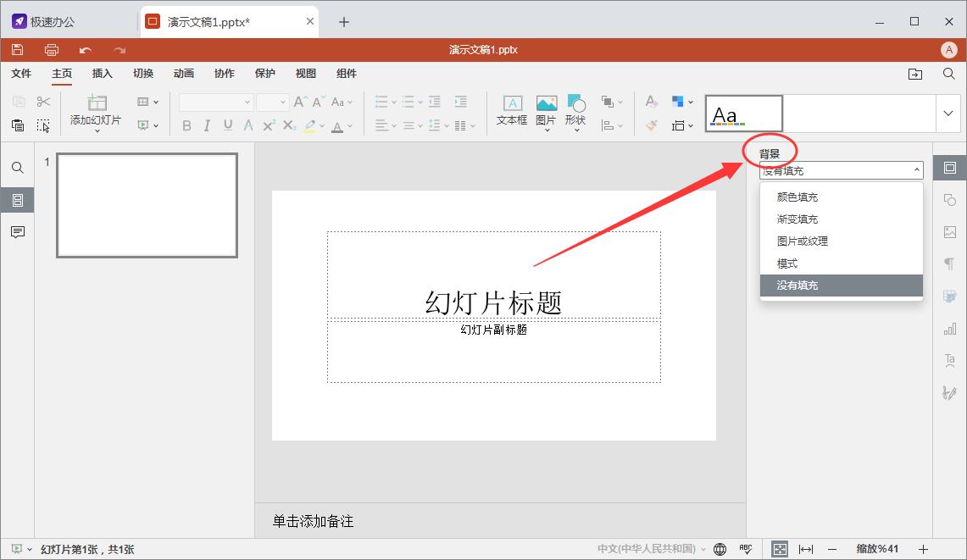This screenshot has height=560, width=967.
Task: Switch to the 视图 tab
Action: 306,74
